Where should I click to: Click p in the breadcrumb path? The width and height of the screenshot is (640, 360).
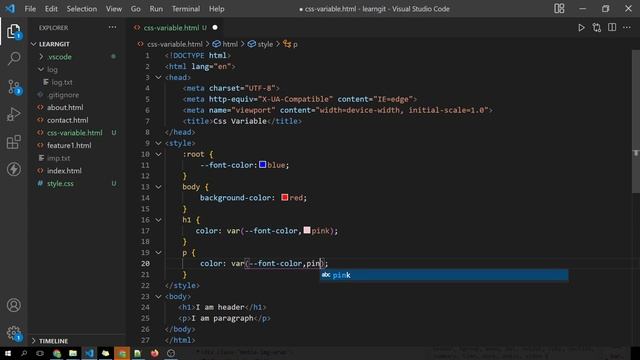point(295,44)
